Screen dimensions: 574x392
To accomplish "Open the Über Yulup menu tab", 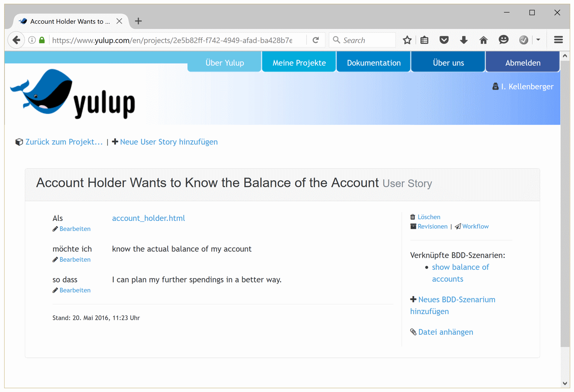I will pyautogui.click(x=225, y=62).
